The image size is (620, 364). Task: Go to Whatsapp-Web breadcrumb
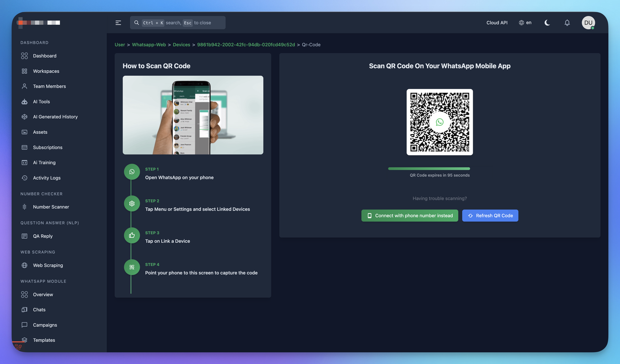coord(149,45)
